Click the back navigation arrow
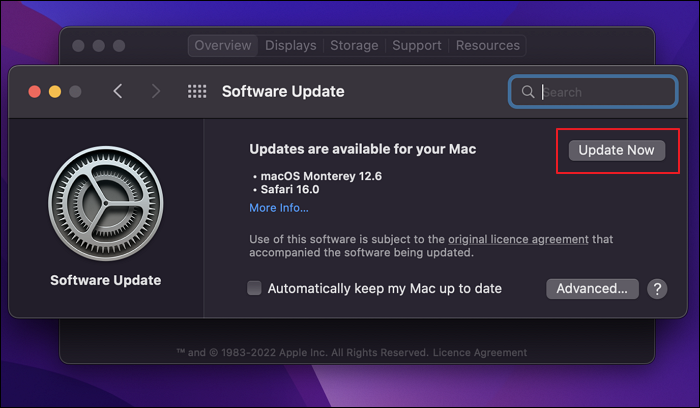The height and width of the screenshot is (408, 700). click(x=118, y=91)
